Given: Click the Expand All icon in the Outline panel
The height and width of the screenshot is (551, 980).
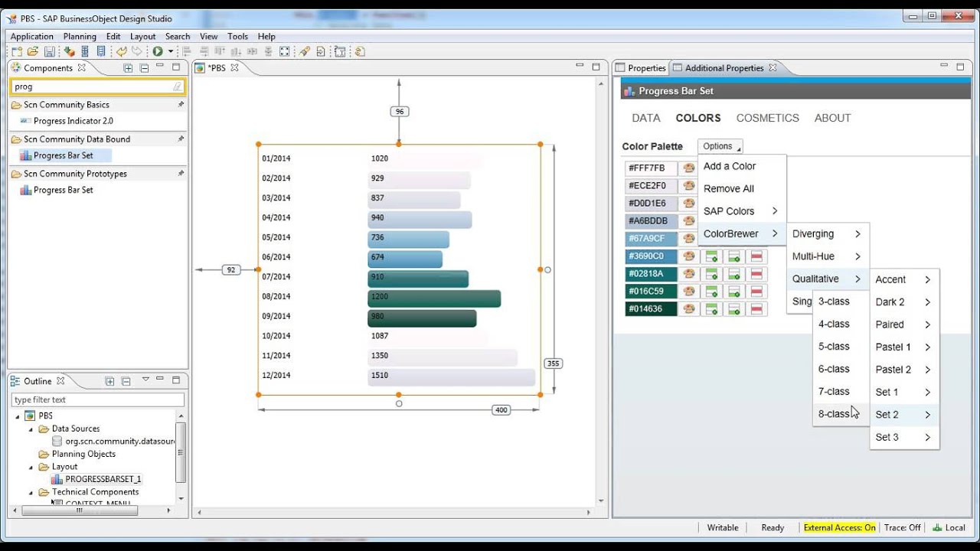Looking at the screenshot, I should 109,381.
